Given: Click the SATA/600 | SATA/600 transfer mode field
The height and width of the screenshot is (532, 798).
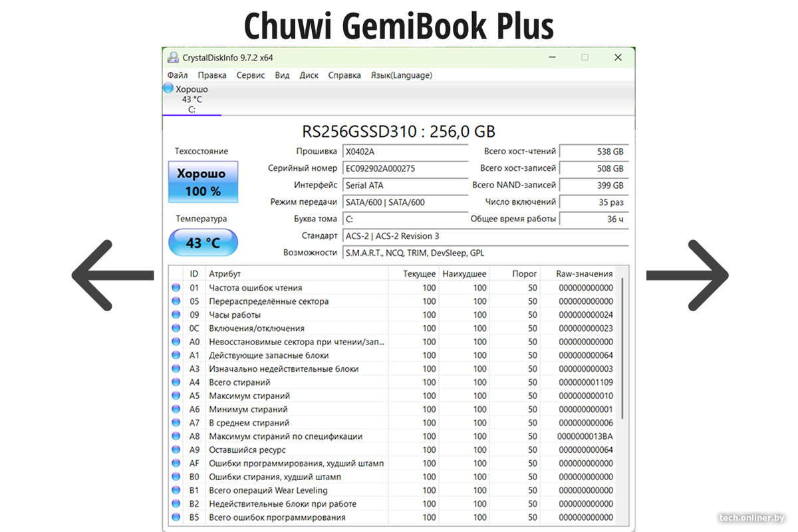Looking at the screenshot, I should (405, 202).
